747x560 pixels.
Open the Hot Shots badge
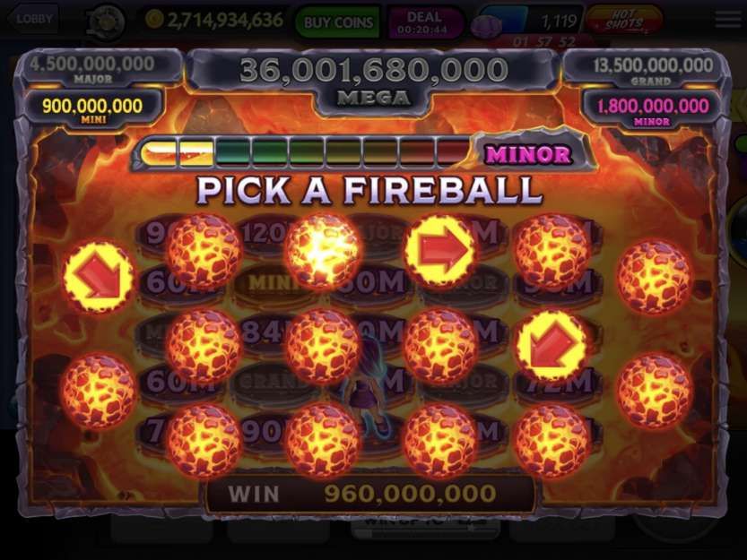[x=624, y=20]
